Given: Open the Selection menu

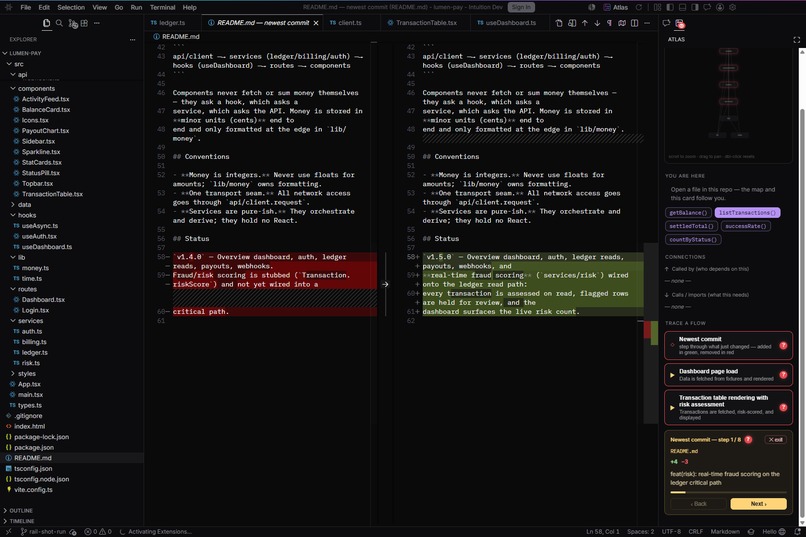Looking at the screenshot, I should point(71,7).
